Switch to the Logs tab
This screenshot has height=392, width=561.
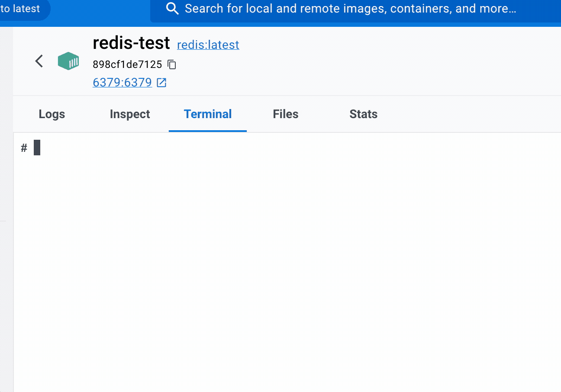click(52, 114)
